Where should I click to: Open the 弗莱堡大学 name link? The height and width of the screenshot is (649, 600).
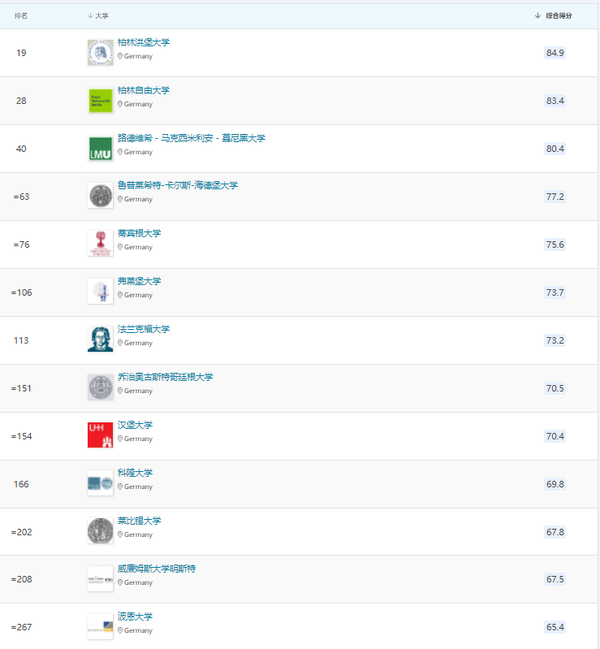coord(139,282)
